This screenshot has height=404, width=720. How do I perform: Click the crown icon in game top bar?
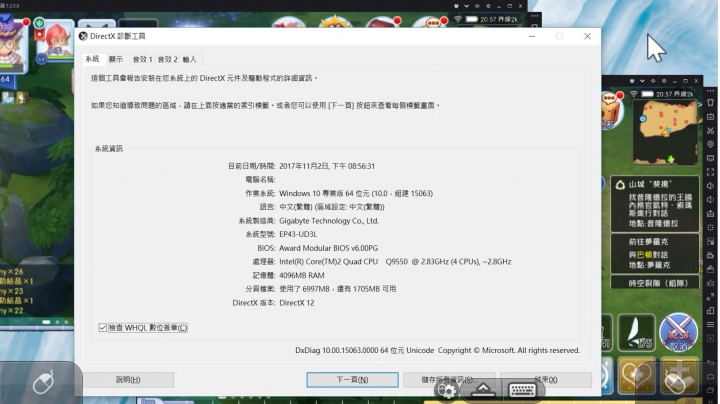[x=335, y=21]
